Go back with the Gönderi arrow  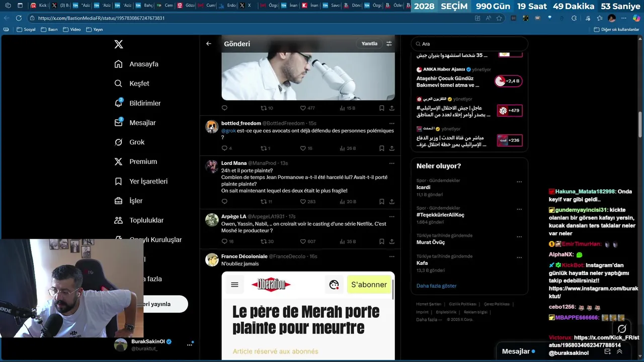click(x=209, y=44)
